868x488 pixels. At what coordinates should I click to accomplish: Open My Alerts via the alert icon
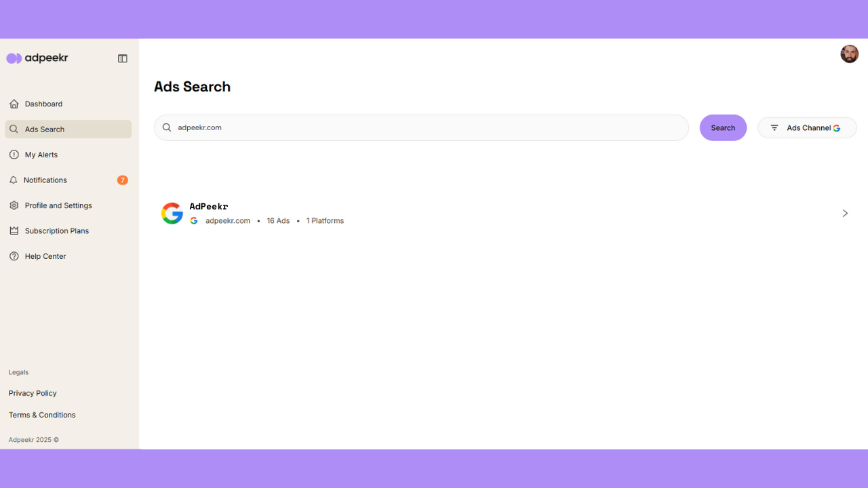point(14,155)
